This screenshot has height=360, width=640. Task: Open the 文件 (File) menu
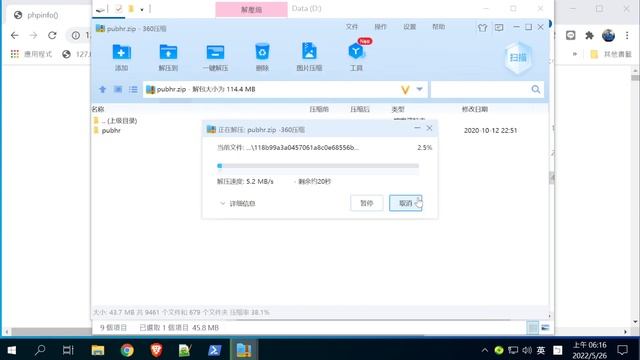tap(351, 27)
